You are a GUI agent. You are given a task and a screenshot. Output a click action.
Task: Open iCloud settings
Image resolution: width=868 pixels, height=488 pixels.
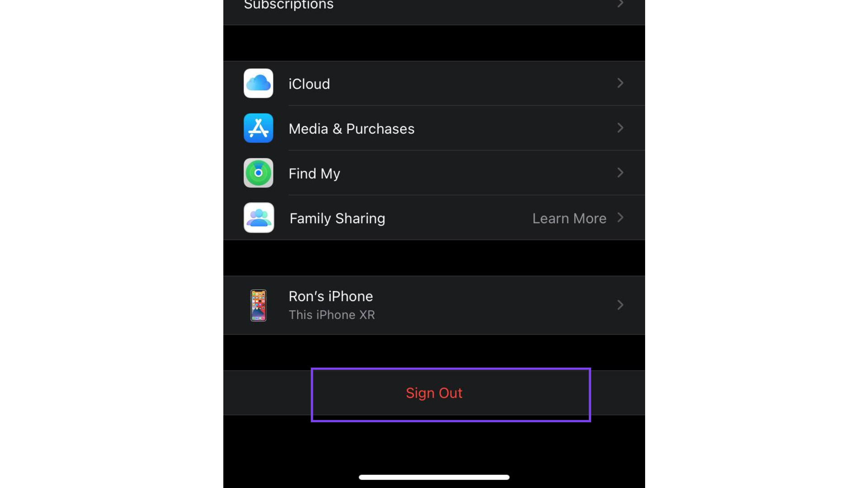click(434, 84)
